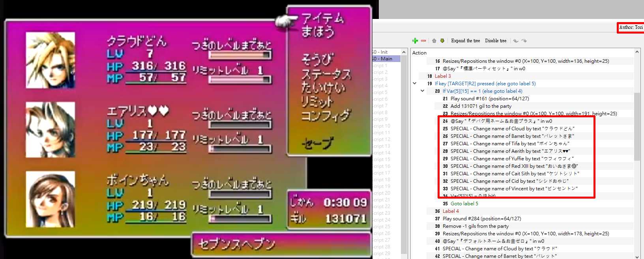The height and width of the screenshot is (259, 644).
Task: Move the selected action down
Action: [442, 41]
